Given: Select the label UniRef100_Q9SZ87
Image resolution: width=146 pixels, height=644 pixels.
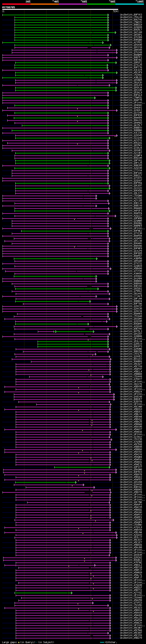Looking at the screenshot, I should [x=131, y=334].
